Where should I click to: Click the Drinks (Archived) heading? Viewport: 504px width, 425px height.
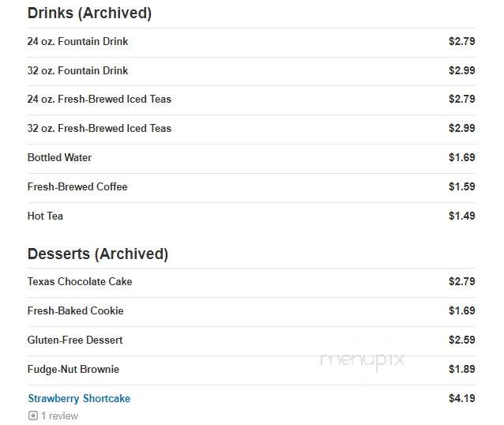pos(89,13)
